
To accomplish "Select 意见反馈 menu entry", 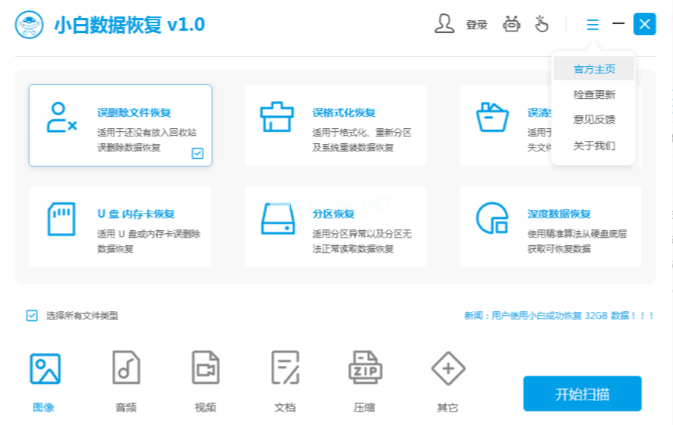I will 594,120.
